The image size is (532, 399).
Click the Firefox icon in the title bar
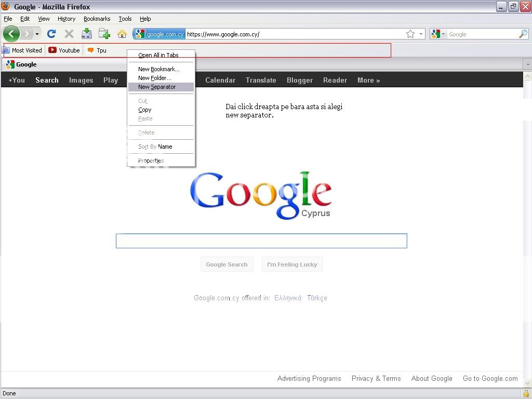5,6
